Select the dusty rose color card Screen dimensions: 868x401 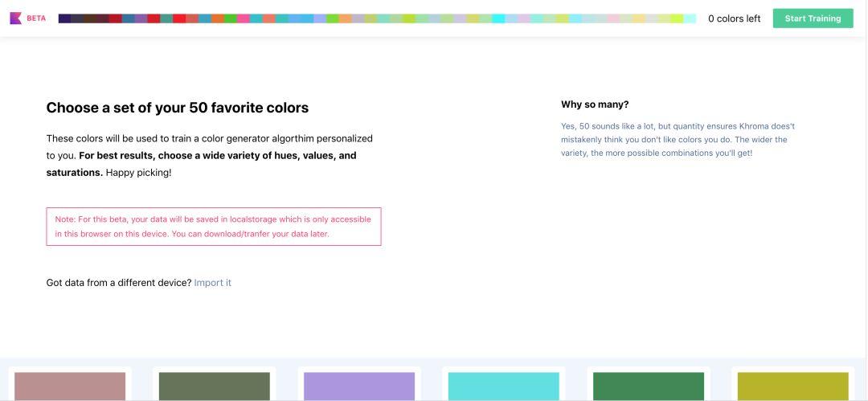70,386
